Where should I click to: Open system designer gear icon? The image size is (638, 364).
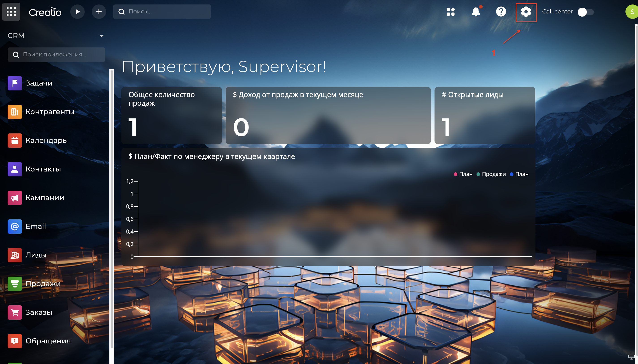tap(526, 12)
